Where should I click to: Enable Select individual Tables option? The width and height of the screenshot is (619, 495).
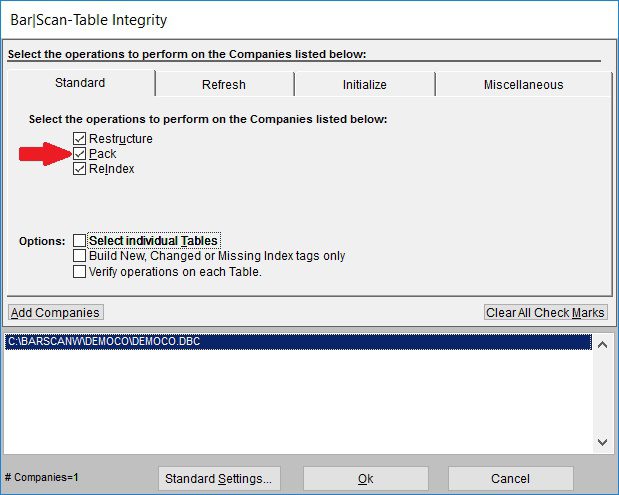79,240
